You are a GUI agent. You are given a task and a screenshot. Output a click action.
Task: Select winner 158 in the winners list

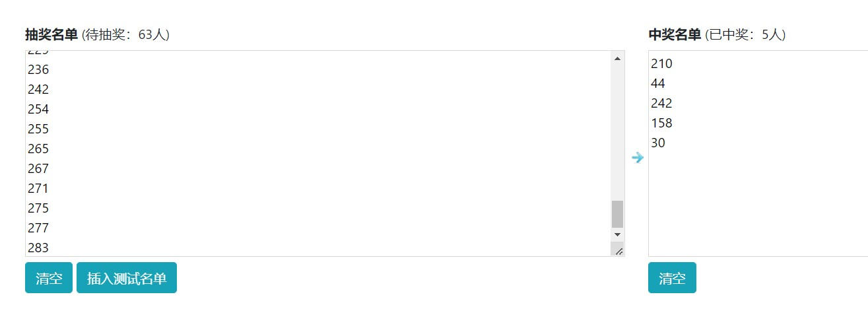pos(661,123)
